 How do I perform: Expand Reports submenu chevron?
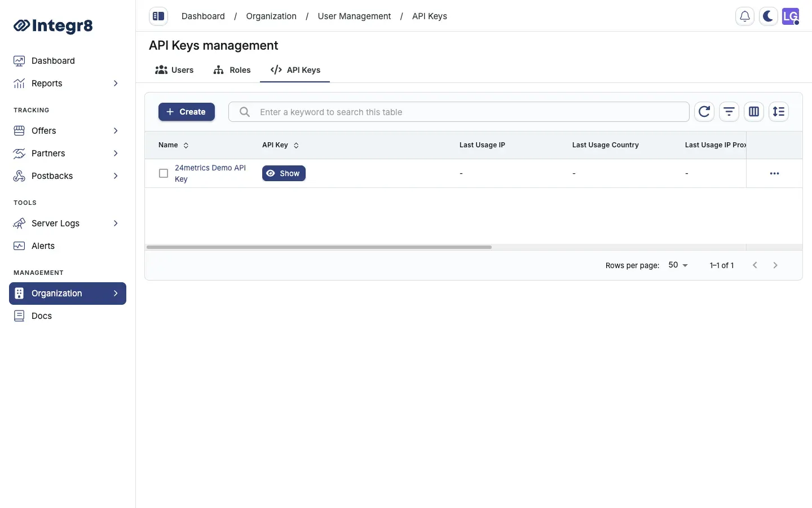(x=116, y=84)
